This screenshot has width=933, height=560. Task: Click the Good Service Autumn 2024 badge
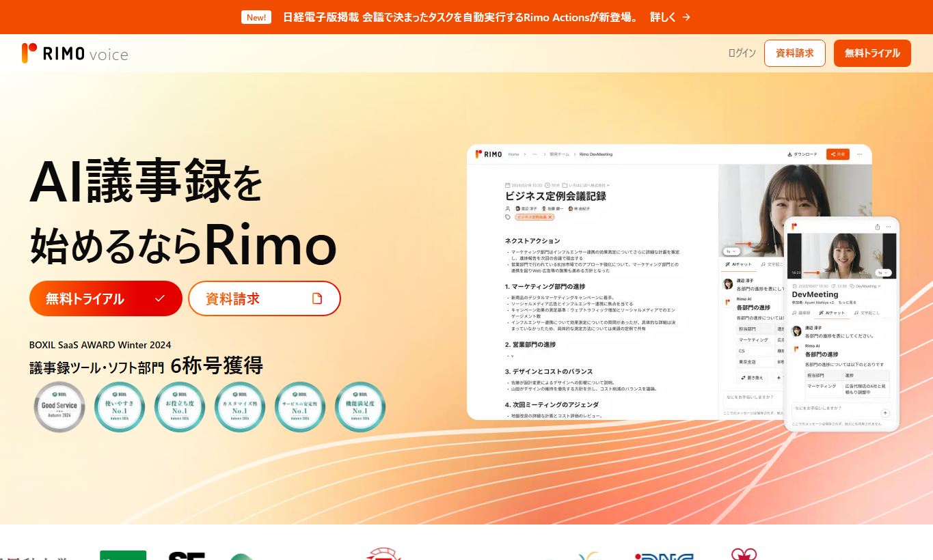(x=59, y=407)
